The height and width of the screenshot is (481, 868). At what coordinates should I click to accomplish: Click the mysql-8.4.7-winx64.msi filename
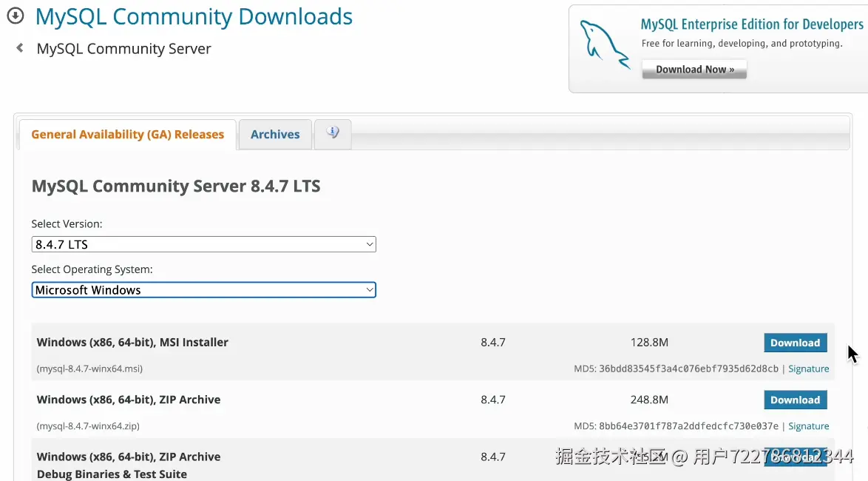pos(89,369)
